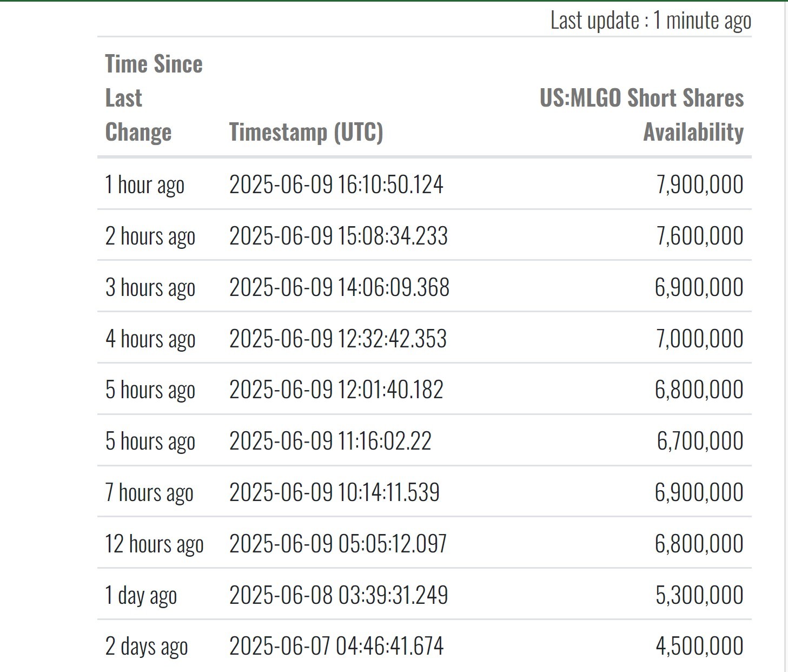Select the 6,700,000 availability value
This screenshot has width=788, height=672.
click(700, 441)
